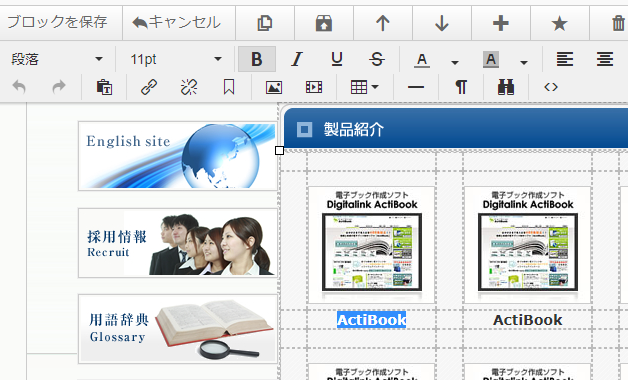Click the 採用情報 Recruit banner
This screenshot has width=628, height=380.
pyautogui.click(x=178, y=243)
